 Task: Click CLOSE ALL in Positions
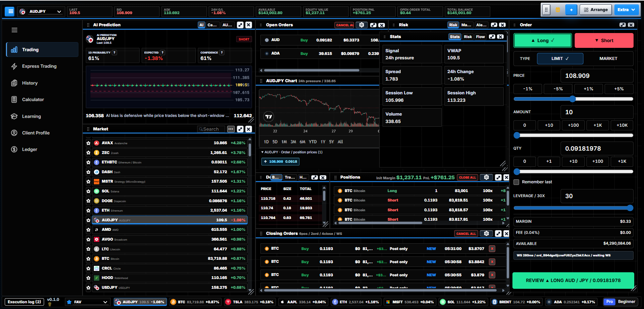click(467, 178)
